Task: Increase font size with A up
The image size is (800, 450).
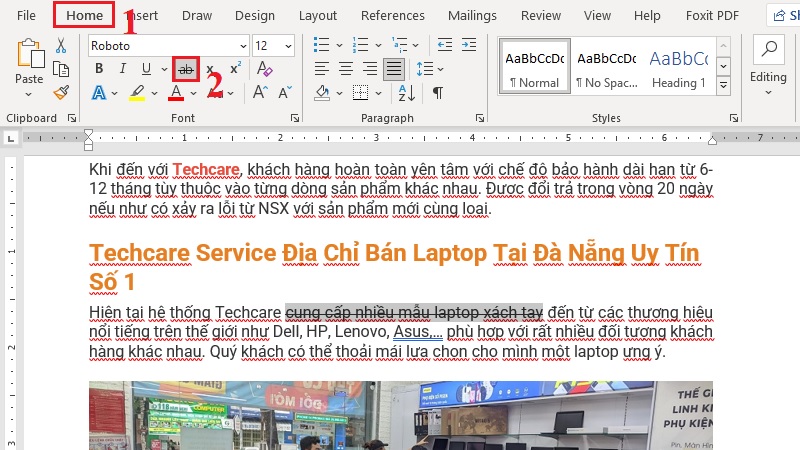Action: tap(260, 93)
